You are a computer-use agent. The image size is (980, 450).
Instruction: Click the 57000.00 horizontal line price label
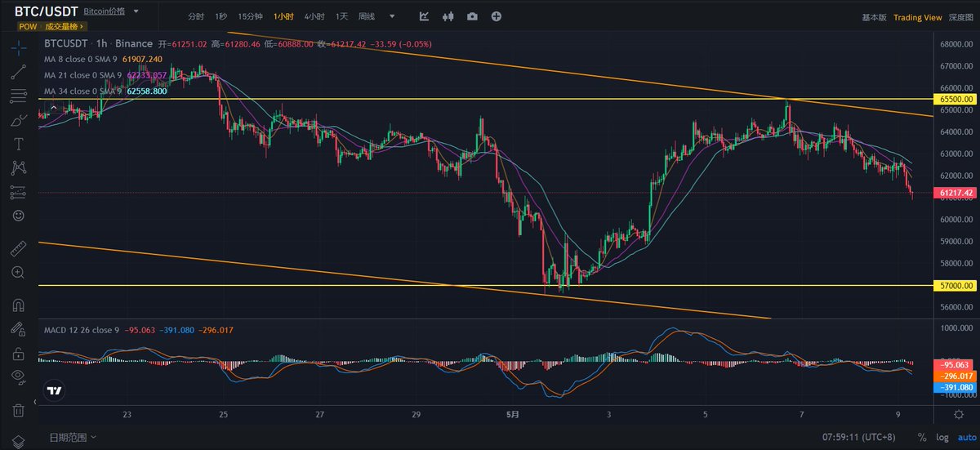tap(956, 286)
